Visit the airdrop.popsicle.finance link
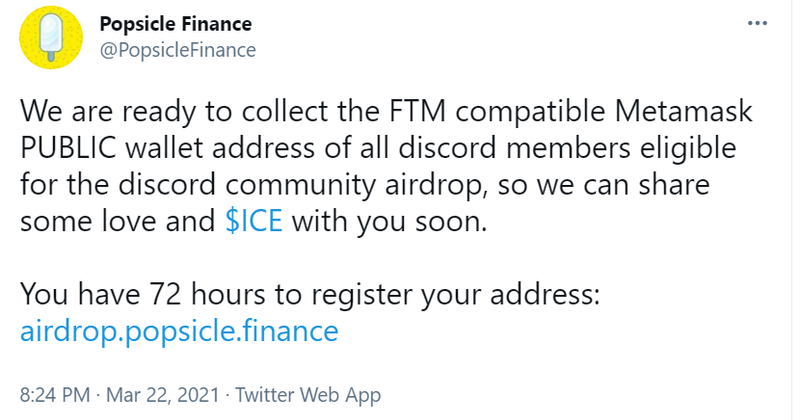This screenshot has width=800, height=420. pos(179,331)
